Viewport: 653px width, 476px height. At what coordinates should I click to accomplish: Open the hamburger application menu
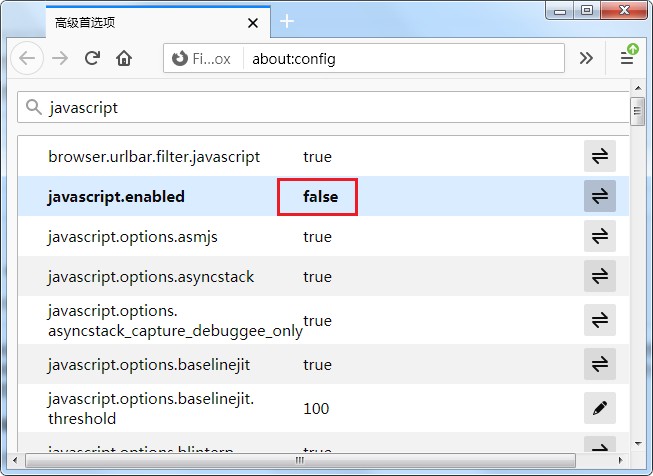[627, 58]
